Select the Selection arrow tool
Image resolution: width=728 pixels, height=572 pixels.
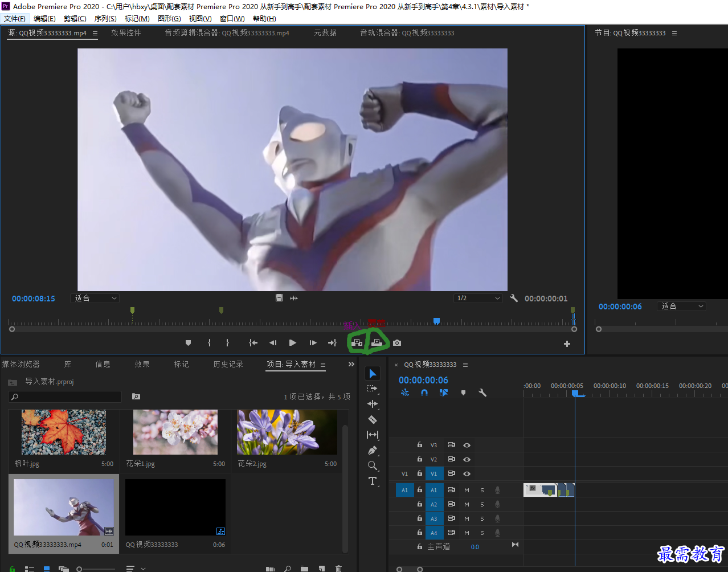[373, 373]
